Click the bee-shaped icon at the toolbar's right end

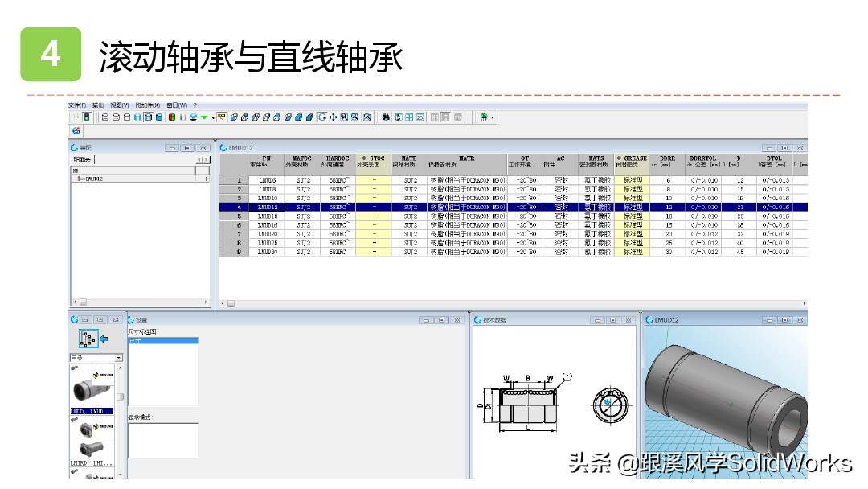point(483,117)
